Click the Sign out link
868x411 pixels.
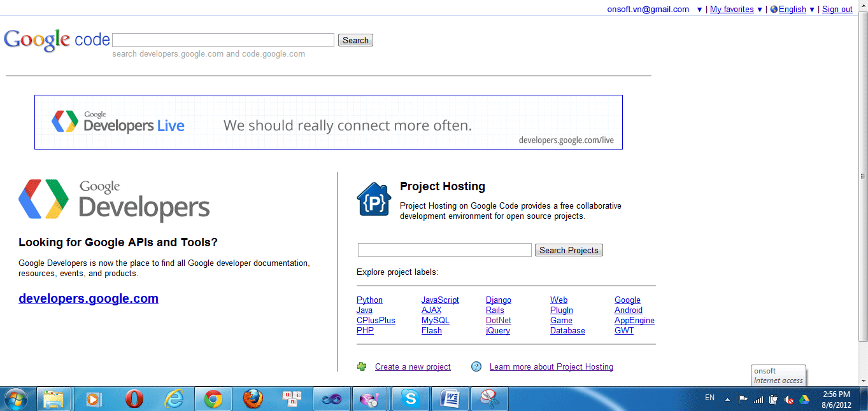pyautogui.click(x=837, y=10)
